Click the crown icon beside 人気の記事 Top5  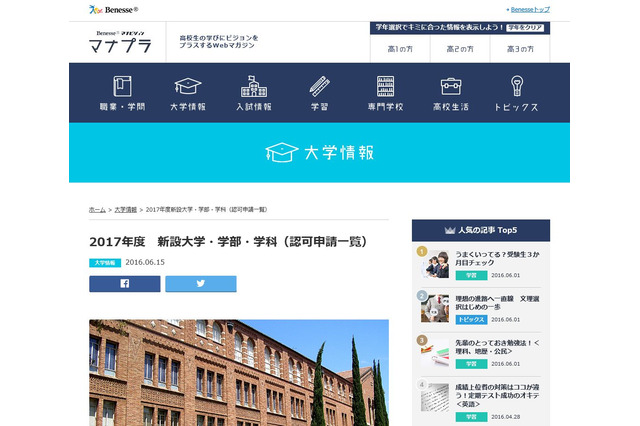tap(450, 231)
